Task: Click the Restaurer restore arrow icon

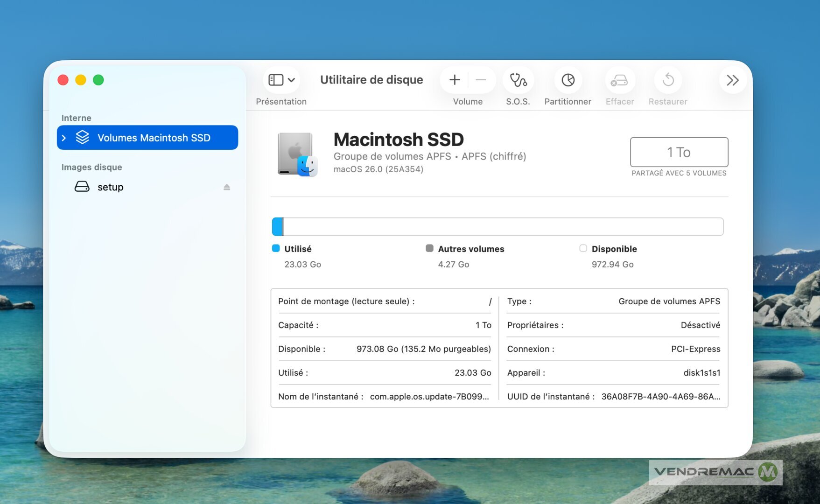Action: [x=668, y=80]
